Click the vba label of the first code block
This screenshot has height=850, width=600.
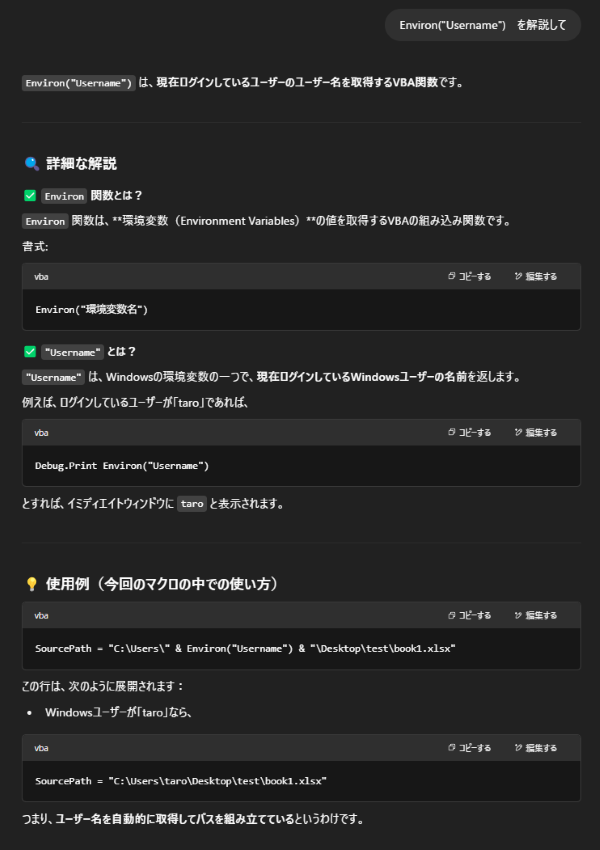pyautogui.click(x=41, y=276)
